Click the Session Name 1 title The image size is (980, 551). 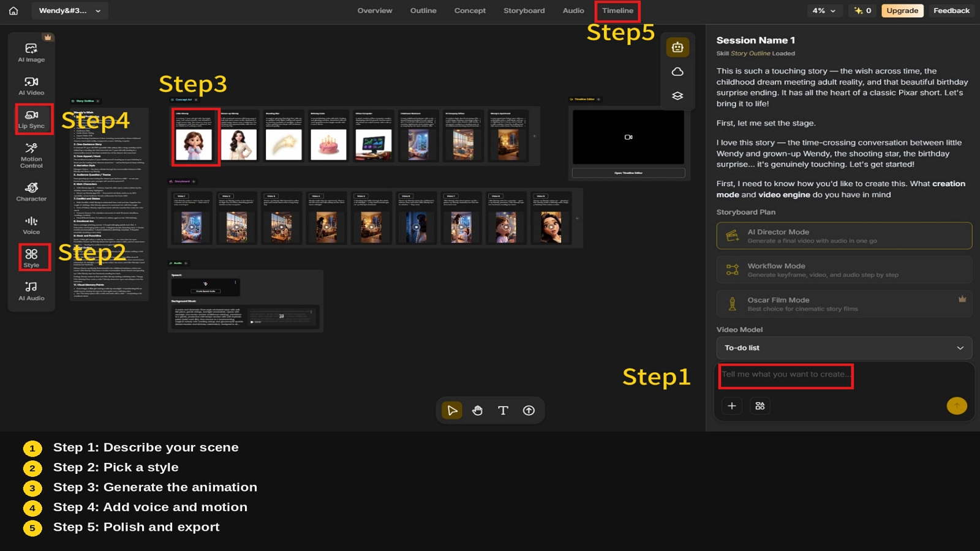(756, 40)
